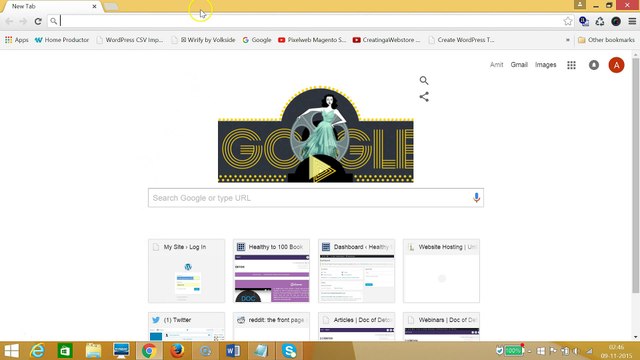Click the volume tray icon
The image size is (640, 360).
click(576, 351)
